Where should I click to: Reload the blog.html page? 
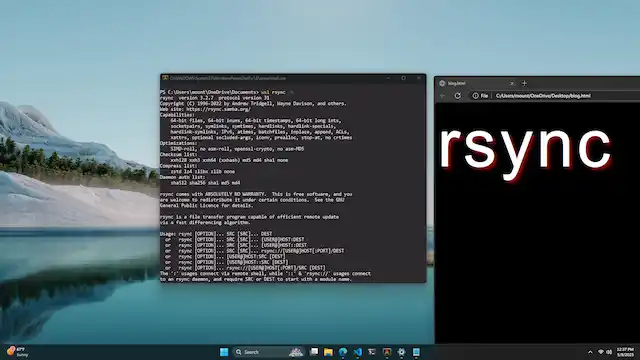tap(458, 96)
